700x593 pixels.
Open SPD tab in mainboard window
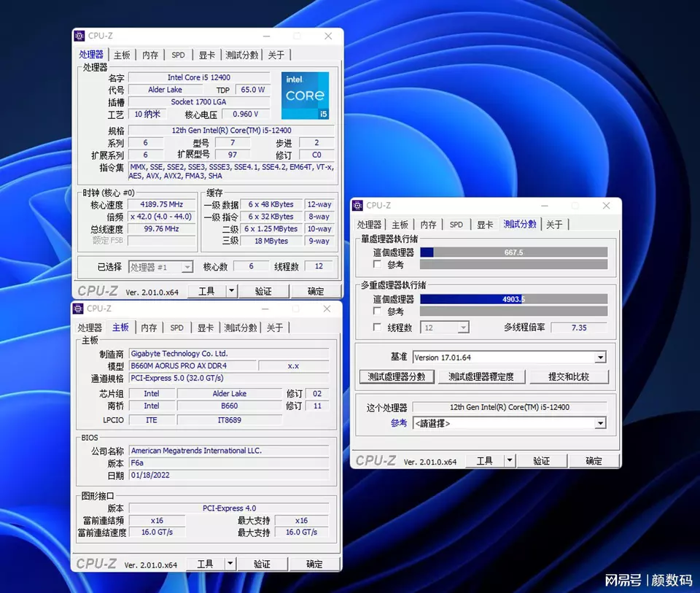176,327
